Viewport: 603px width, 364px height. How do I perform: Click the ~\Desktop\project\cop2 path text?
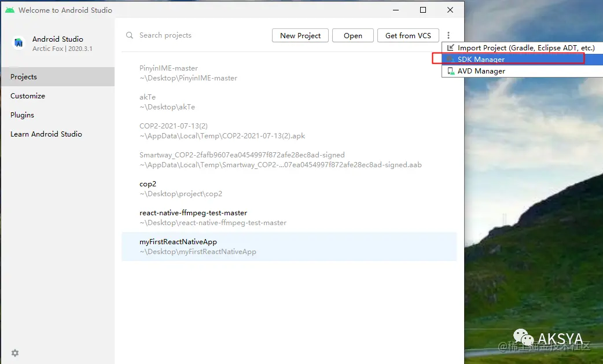click(181, 194)
